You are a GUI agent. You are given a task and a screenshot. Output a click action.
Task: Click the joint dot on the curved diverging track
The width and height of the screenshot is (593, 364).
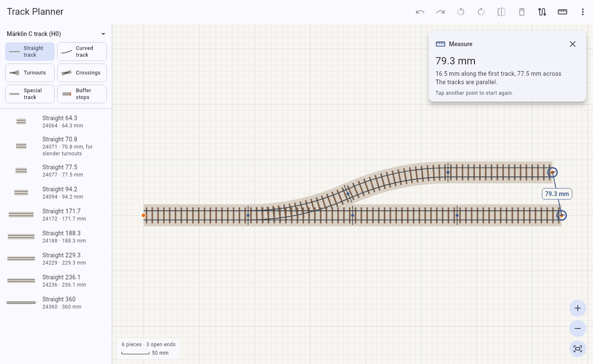348,194
